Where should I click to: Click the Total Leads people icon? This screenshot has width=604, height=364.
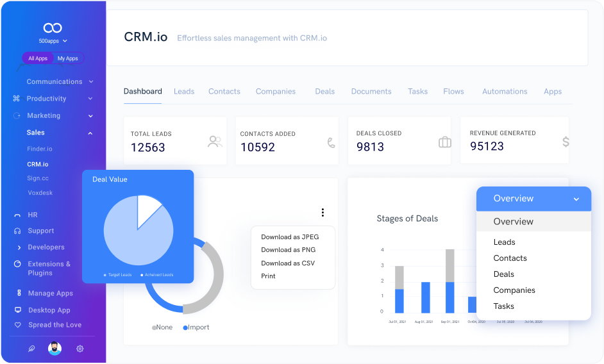click(x=215, y=142)
